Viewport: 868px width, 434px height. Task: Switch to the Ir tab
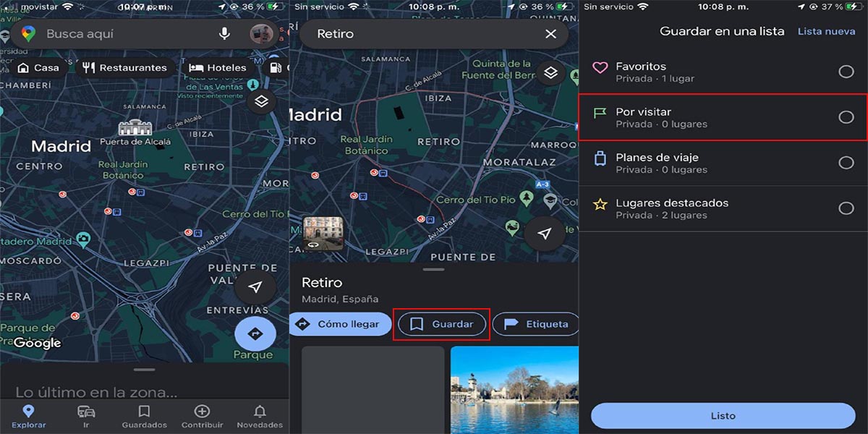86,417
